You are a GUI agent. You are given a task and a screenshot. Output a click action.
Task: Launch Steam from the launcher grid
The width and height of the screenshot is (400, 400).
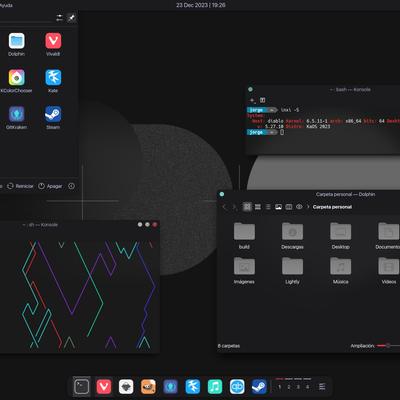53,118
